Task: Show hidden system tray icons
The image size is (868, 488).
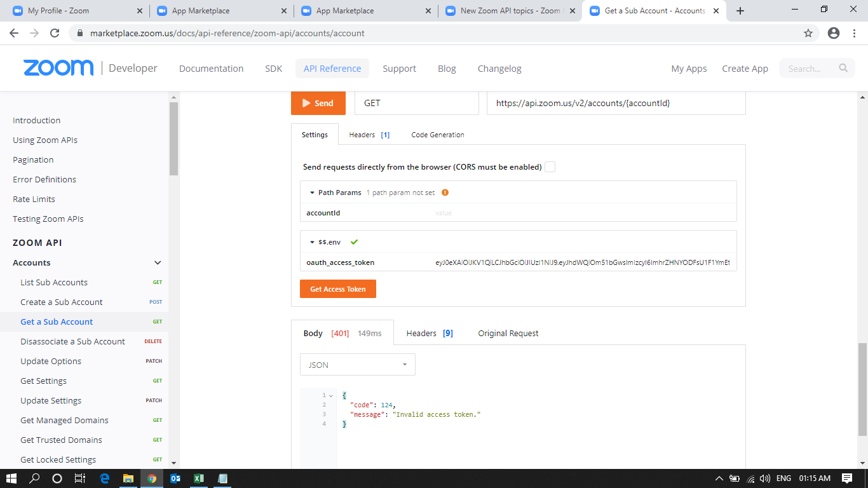Action: pyautogui.click(x=719, y=478)
